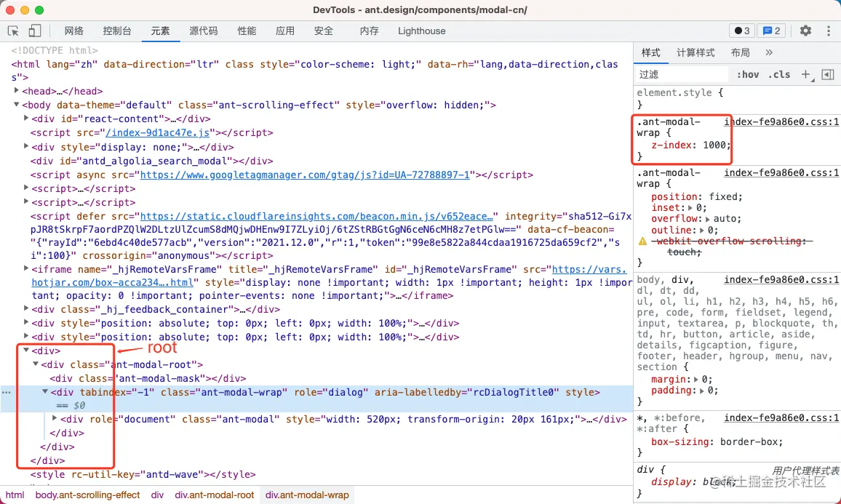Select the antd-wave style element row

click(x=143, y=474)
